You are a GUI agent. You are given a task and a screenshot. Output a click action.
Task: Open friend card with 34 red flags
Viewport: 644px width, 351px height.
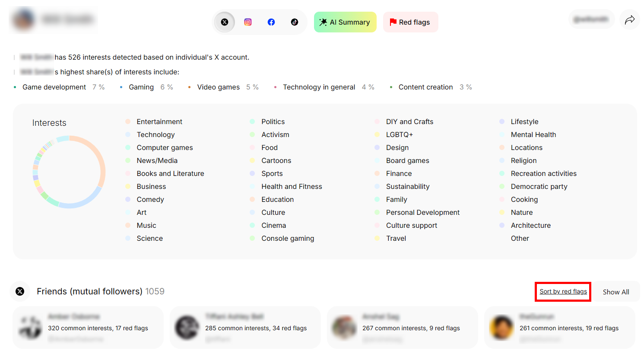click(245, 328)
